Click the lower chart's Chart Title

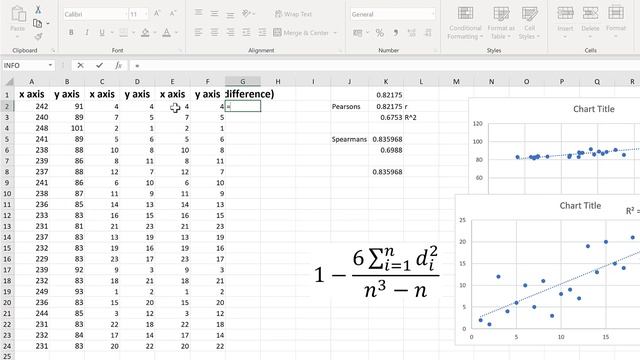(580, 206)
